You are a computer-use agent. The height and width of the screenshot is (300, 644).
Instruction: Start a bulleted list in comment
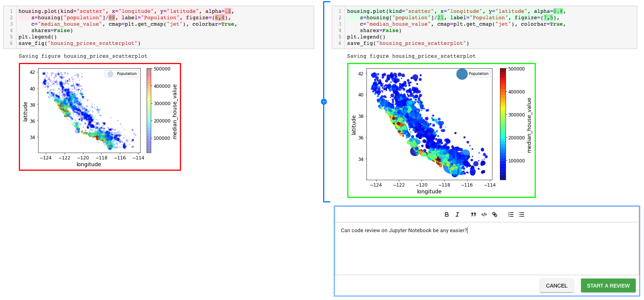point(521,214)
